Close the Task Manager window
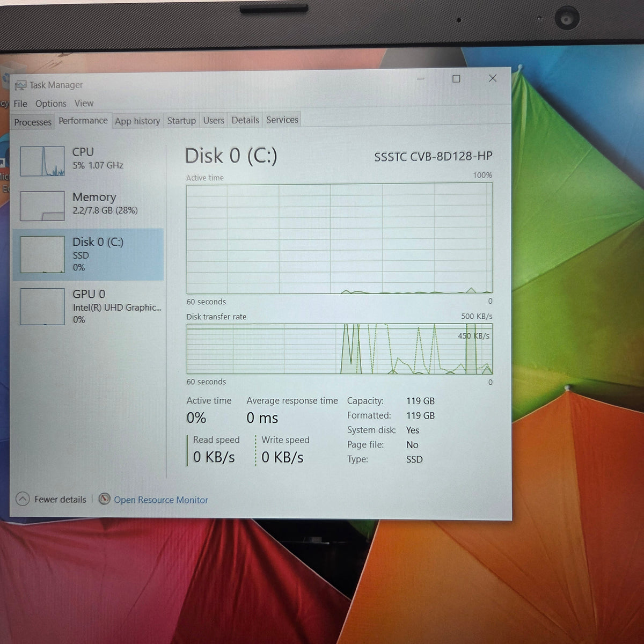The width and height of the screenshot is (644, 644). [493, 78]
